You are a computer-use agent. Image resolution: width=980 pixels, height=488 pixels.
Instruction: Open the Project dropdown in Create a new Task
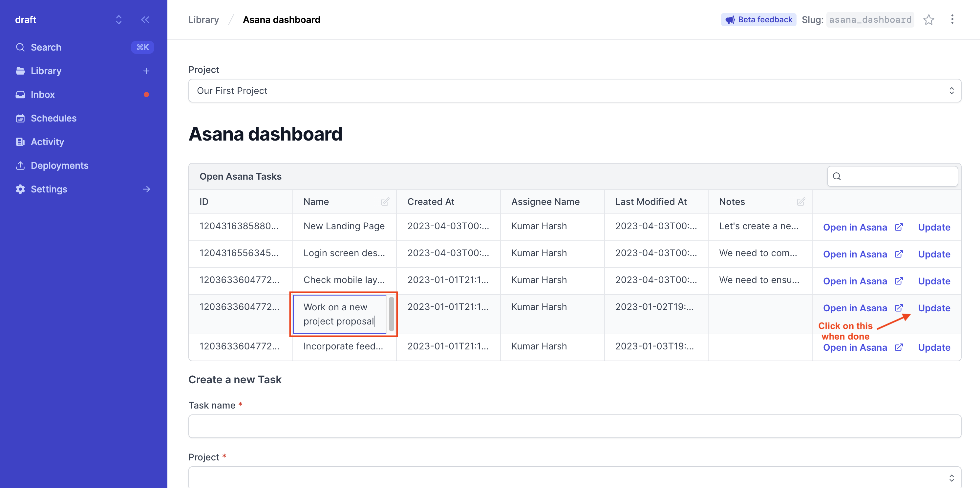pyautogui.click(x=574, y=477)
